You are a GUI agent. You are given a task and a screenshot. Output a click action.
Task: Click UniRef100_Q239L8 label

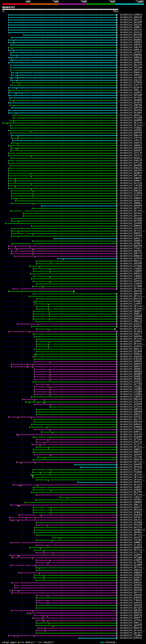131,331
